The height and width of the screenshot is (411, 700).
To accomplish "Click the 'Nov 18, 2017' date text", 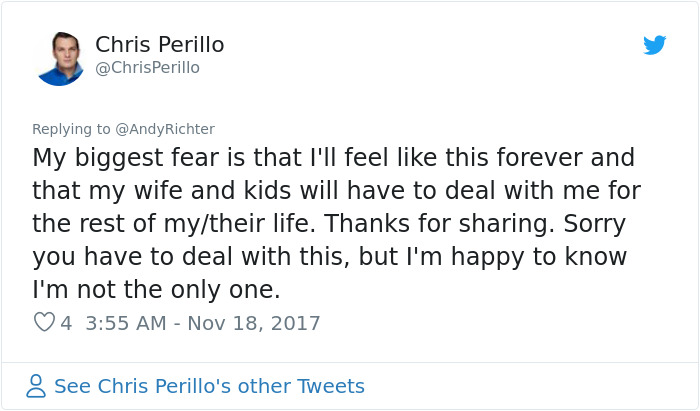I will 258,323.
